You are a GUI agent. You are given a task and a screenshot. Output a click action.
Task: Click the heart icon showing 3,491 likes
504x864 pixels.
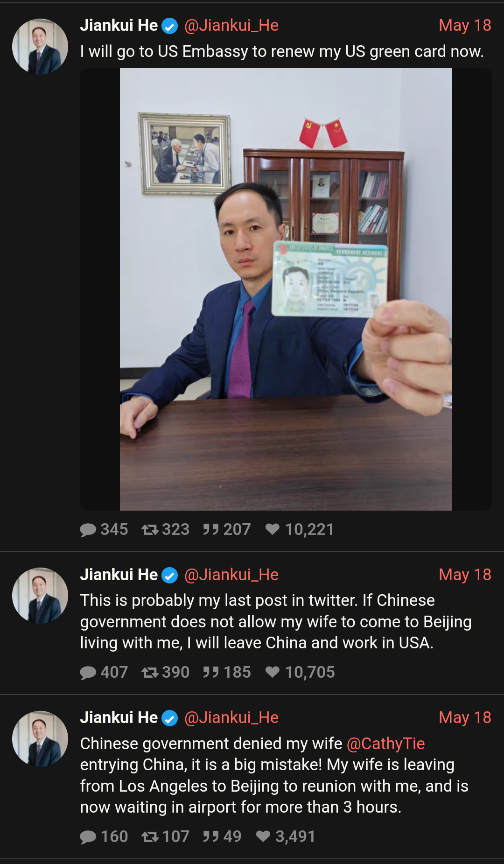pyautogui.click(x=263, y=836)
